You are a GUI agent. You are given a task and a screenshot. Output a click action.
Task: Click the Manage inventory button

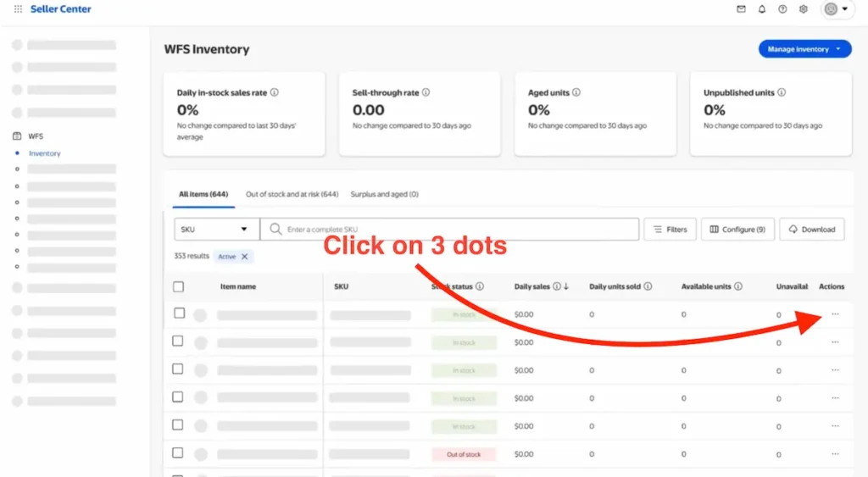pos(804,48)
